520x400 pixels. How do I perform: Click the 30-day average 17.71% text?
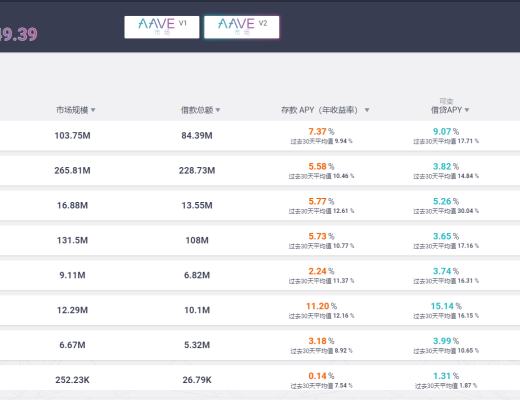(x=446, y=141)
